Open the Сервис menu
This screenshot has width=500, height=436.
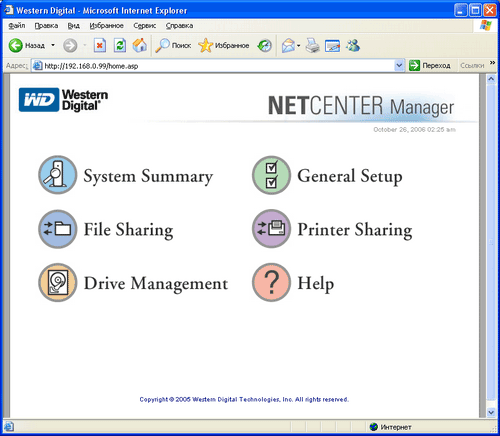pyautogui.click(x=145, y=26)
